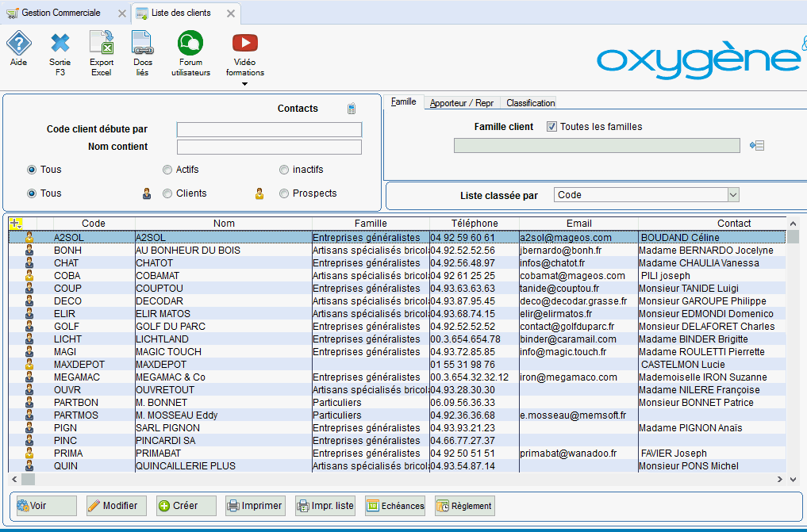The height and width of the screenshot is (532, 807).
Task: Click the horizontal scrollbar thumb under table
Action: [28, 479]
